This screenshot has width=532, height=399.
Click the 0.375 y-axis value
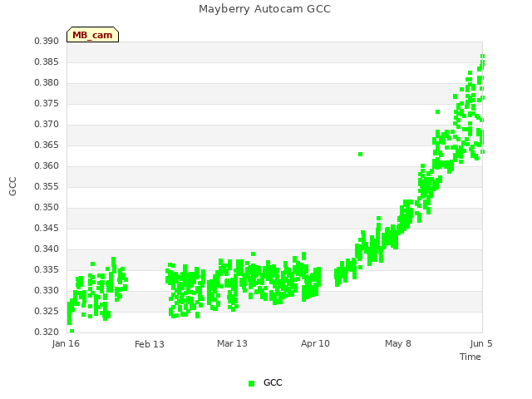(x=47, y=103)
